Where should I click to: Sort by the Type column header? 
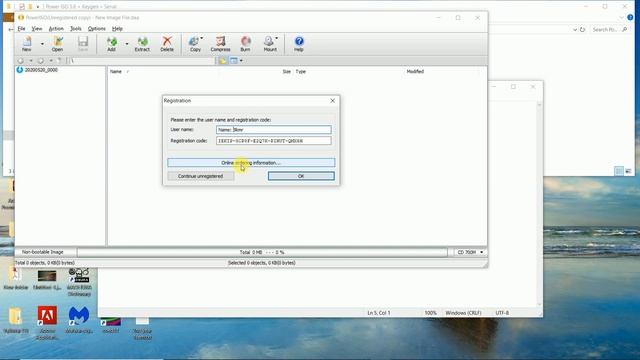[301, 71]
